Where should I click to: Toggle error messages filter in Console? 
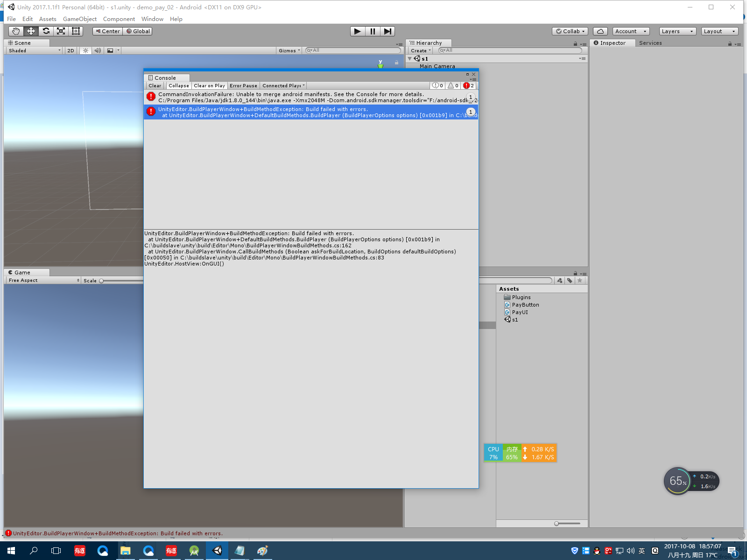coord(468,85)
